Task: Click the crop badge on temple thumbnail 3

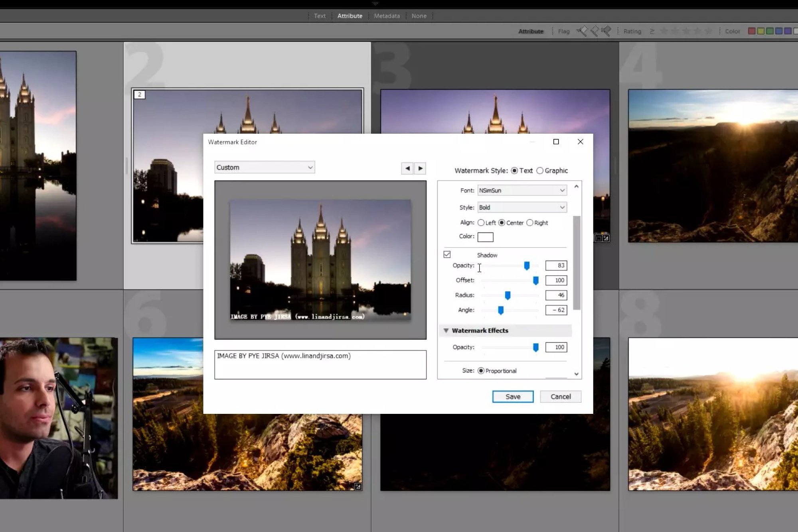Action: tap(598, 238)
